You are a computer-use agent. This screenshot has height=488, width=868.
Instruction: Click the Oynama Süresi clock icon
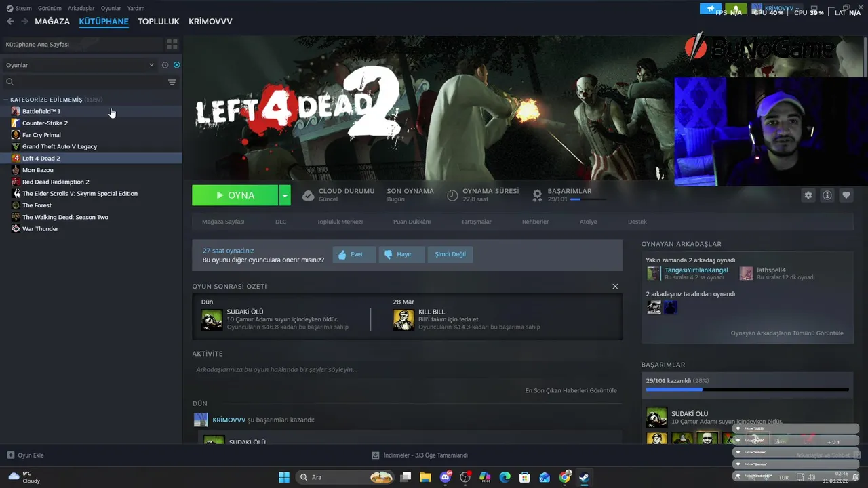click(452, 195)
